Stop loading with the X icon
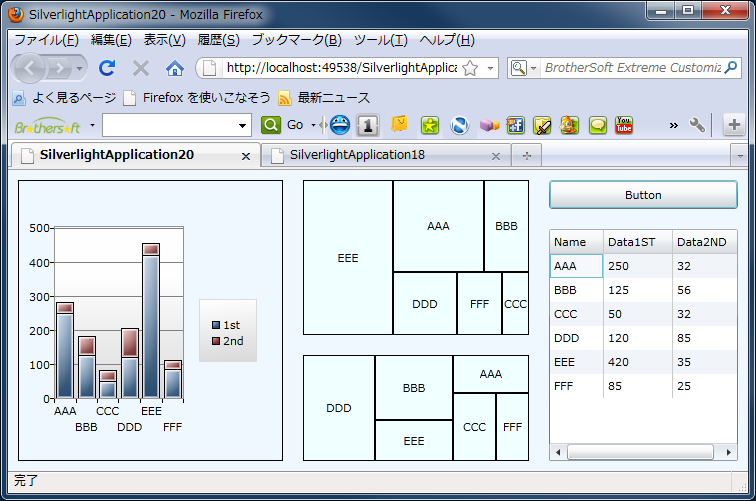 coord(141,68)
